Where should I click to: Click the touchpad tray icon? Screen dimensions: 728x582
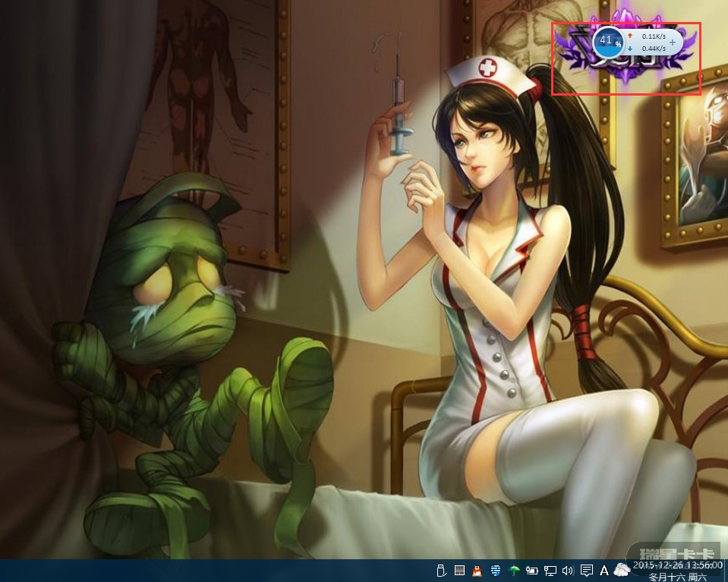click(x=459, y=570)
